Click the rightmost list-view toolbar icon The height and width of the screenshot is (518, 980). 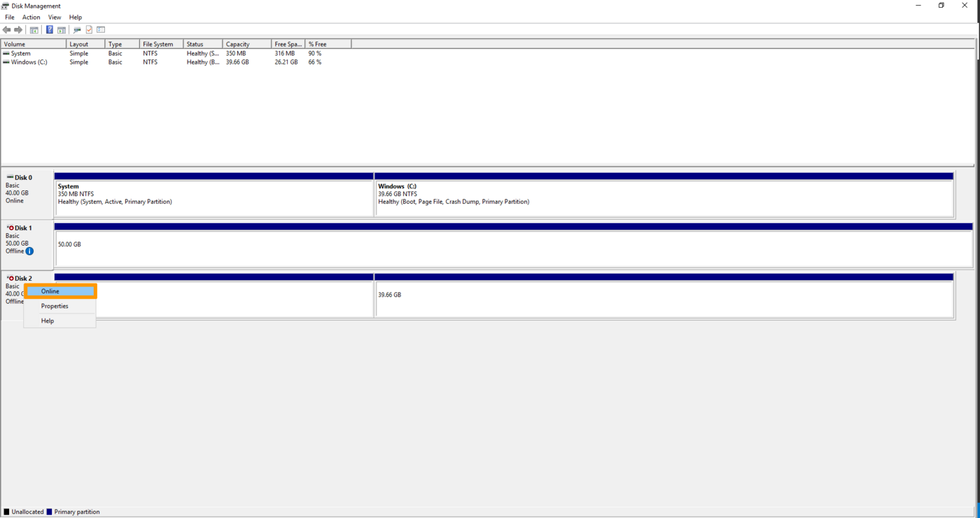pyautogui.click(x=100, y=29)
